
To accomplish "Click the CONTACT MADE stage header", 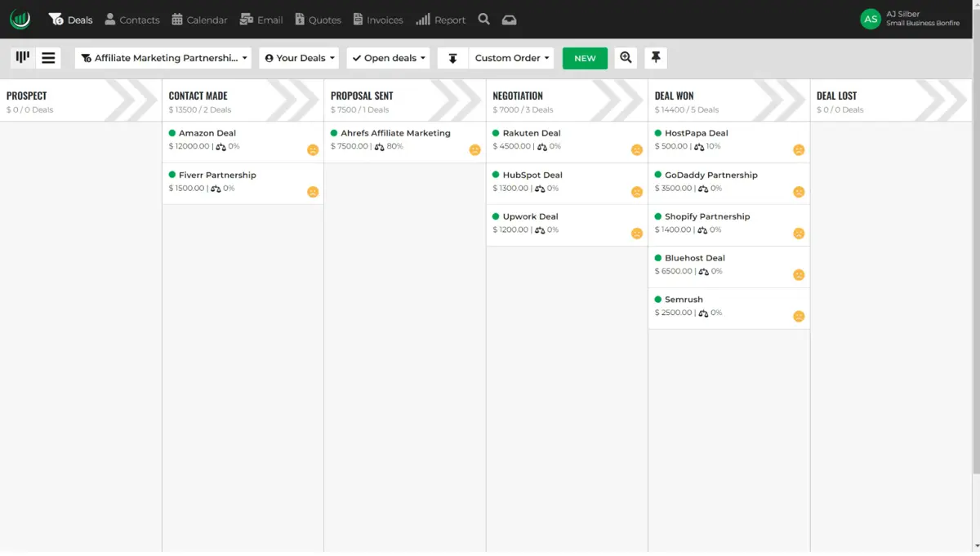I will point(243,100).
